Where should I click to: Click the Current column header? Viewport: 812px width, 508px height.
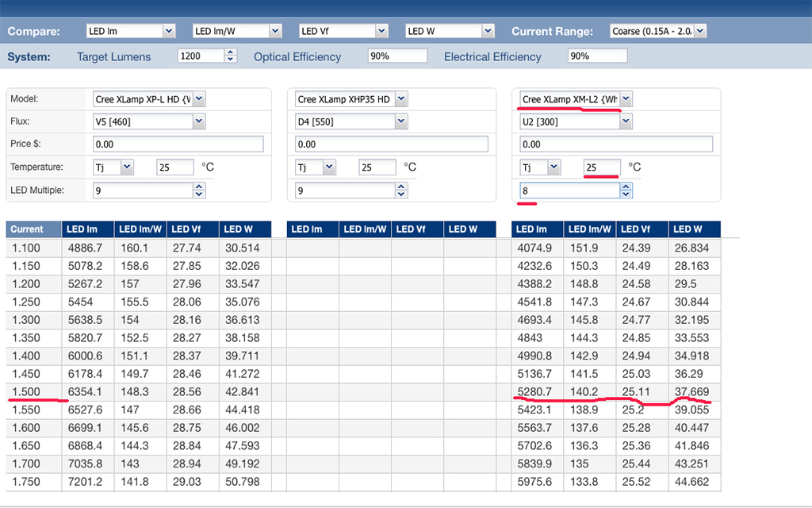click(33, 229)
